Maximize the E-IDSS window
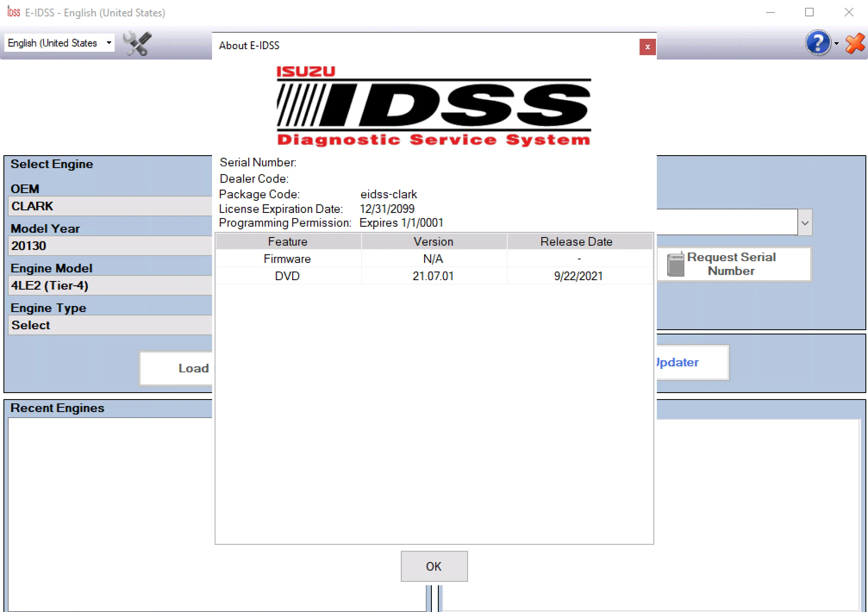 click(809, 12)
